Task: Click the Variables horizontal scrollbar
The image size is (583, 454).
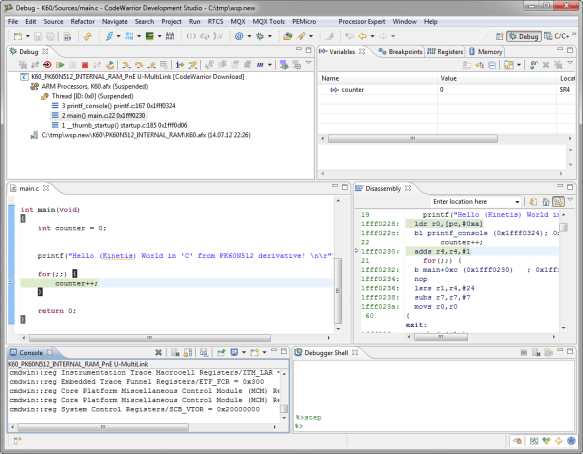Action: [412, 139]
